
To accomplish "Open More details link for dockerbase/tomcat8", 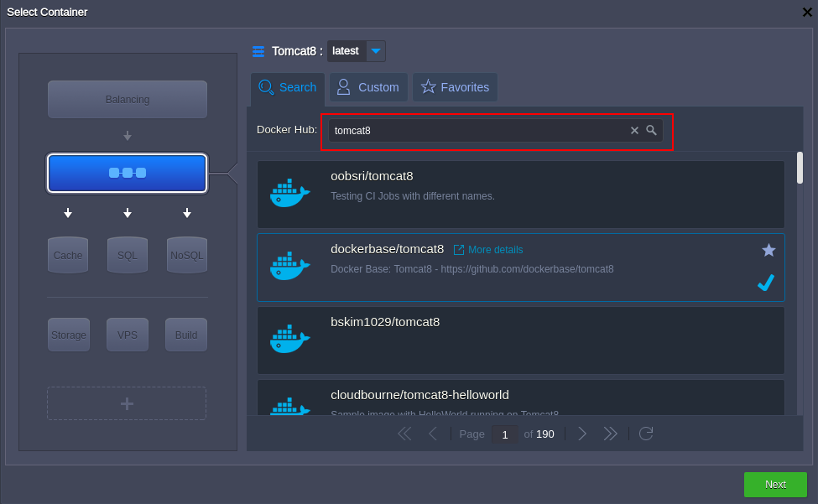I will (488, 250).
